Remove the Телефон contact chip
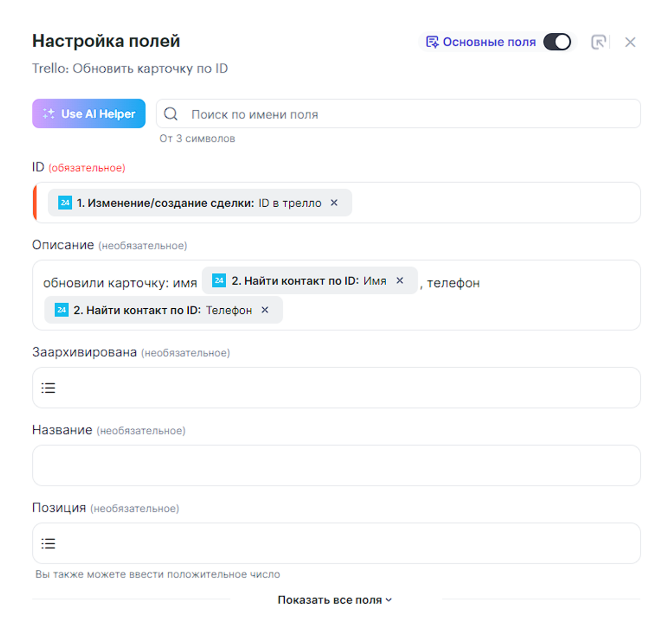 265,310
